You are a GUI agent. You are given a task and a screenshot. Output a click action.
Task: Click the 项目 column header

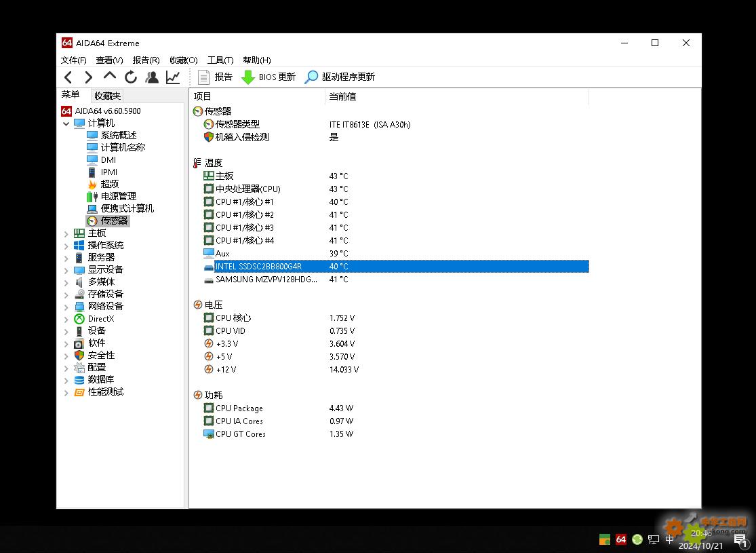(x=258, y=96)
